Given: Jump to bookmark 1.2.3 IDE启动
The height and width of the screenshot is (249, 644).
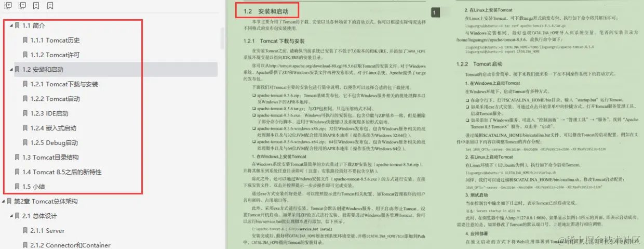Looking at the screenshot, I should click(x=49, y=113).
